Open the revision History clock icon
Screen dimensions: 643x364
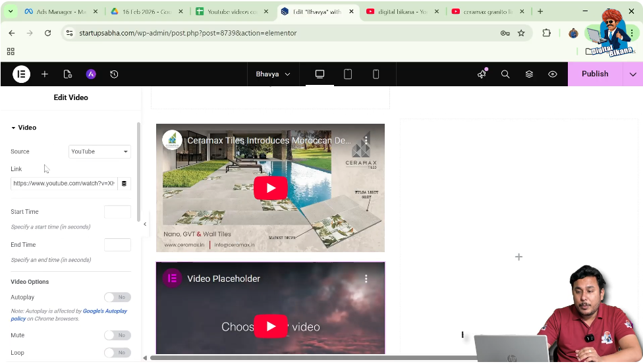pos(114,74)
